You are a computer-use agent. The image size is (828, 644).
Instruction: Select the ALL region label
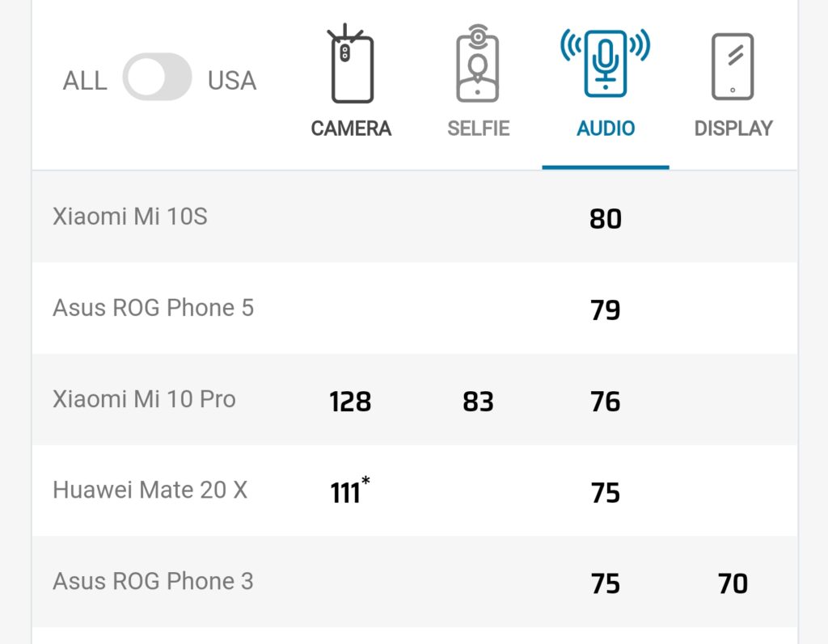coord(85,81)
